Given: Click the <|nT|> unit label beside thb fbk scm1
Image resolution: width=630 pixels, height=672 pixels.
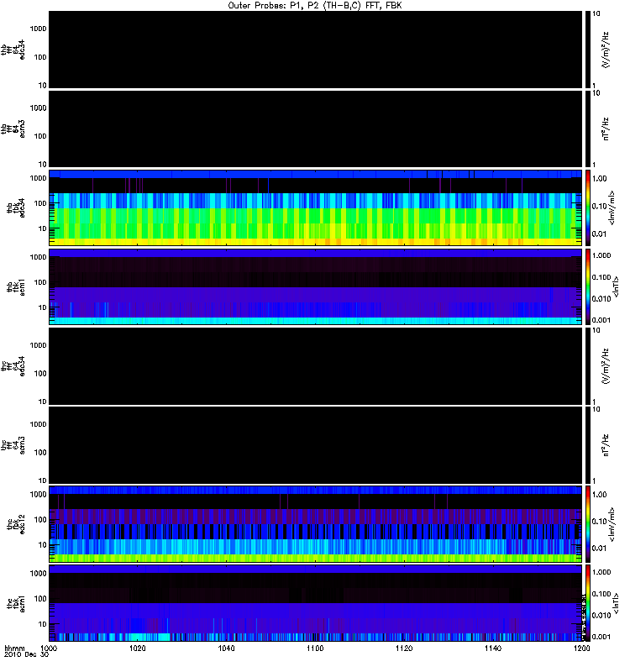Looking at the screenshot, I should click(617, 286).
